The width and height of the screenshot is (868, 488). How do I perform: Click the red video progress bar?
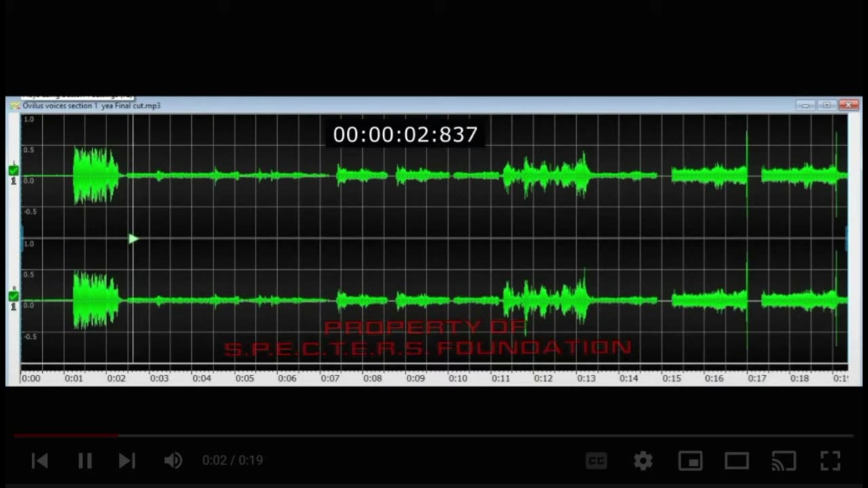(x=65, y=435)
